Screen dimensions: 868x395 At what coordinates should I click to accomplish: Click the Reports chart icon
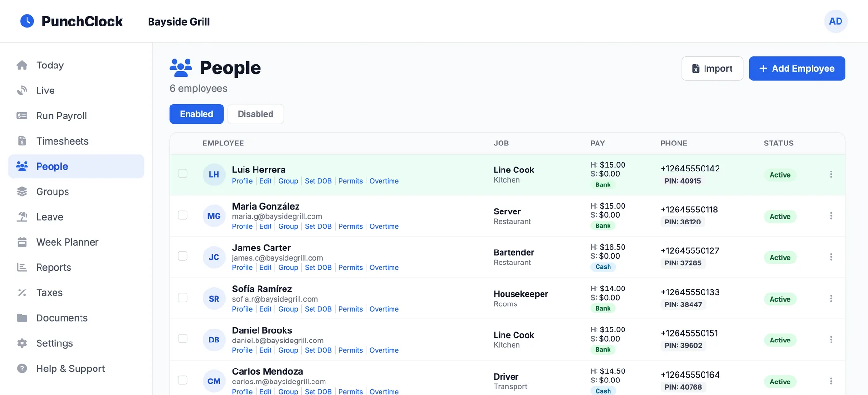pos(22,267)
